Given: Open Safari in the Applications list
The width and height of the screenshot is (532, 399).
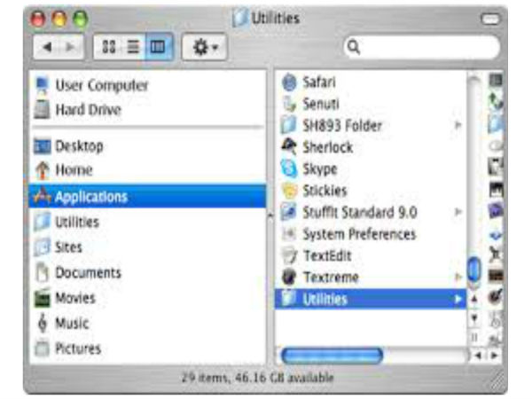Looking at the screenshot, I should pos(372,82).
